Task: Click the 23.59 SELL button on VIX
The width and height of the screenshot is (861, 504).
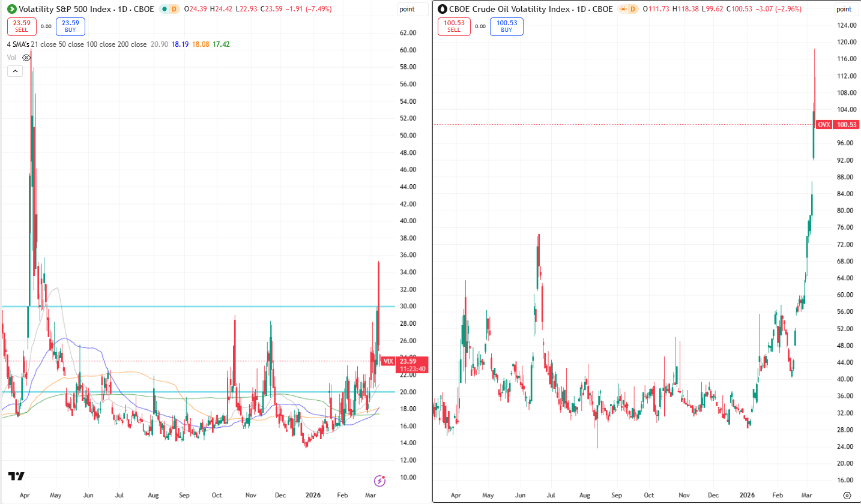Action: click(x=21, y=26)
